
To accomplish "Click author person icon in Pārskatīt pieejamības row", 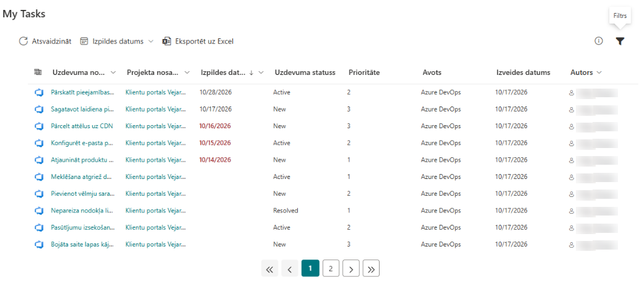I will (x=571, y=93).
